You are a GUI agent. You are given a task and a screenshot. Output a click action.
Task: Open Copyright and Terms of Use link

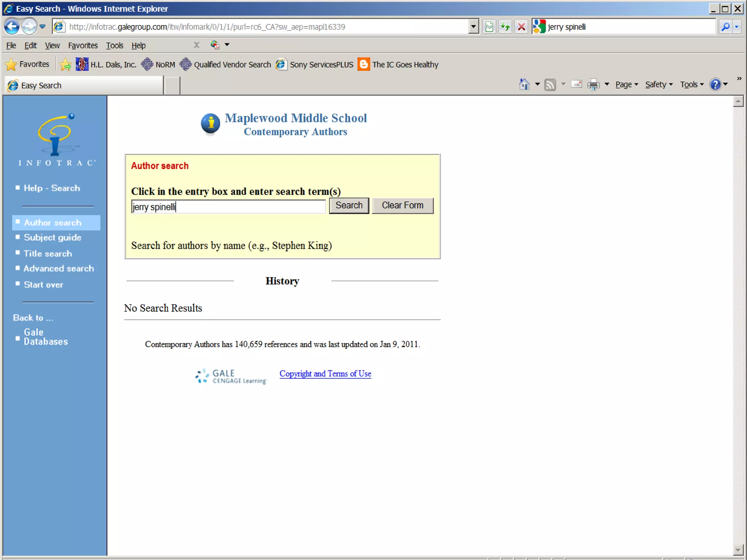[325, 374]
